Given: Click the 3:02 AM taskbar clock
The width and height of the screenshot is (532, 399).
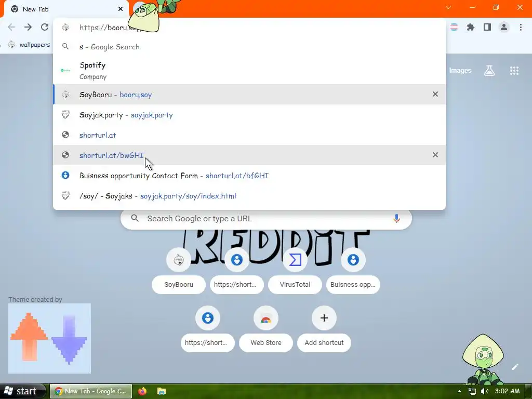Looking at the screenshot, I should click(x=507, y=391).
